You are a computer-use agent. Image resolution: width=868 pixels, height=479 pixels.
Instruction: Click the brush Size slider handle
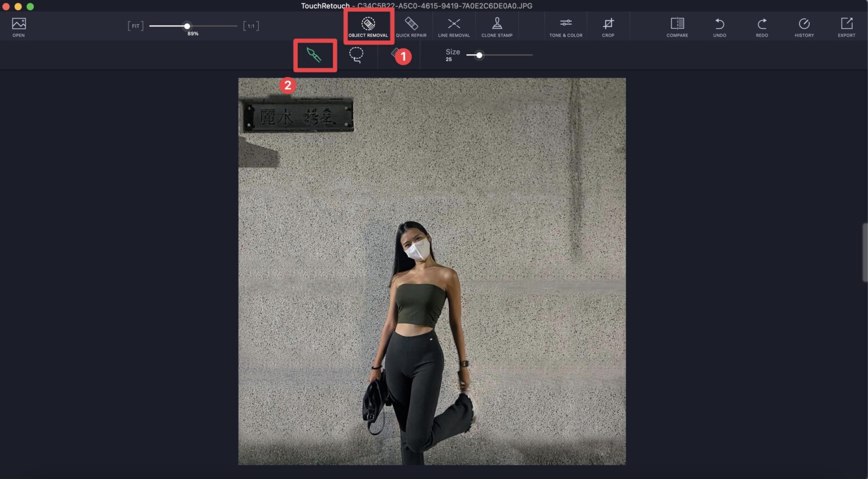[x=479, y=55]
